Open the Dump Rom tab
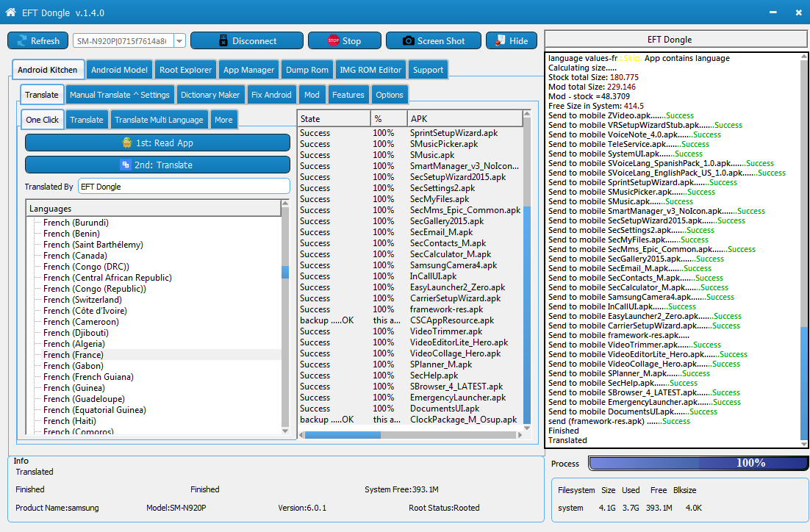 pos(307,70)
